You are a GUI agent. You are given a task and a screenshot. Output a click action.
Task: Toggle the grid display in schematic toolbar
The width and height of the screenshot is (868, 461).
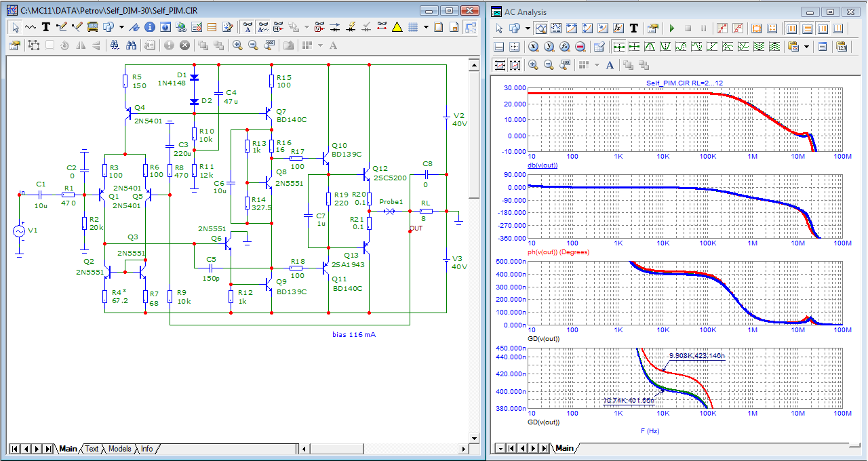[x=413, y=27]
